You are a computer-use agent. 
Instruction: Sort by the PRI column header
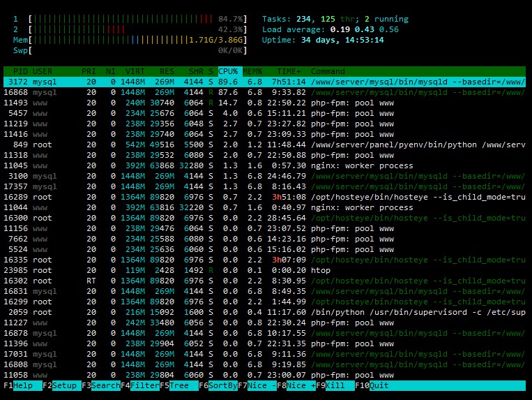(89, 72)
